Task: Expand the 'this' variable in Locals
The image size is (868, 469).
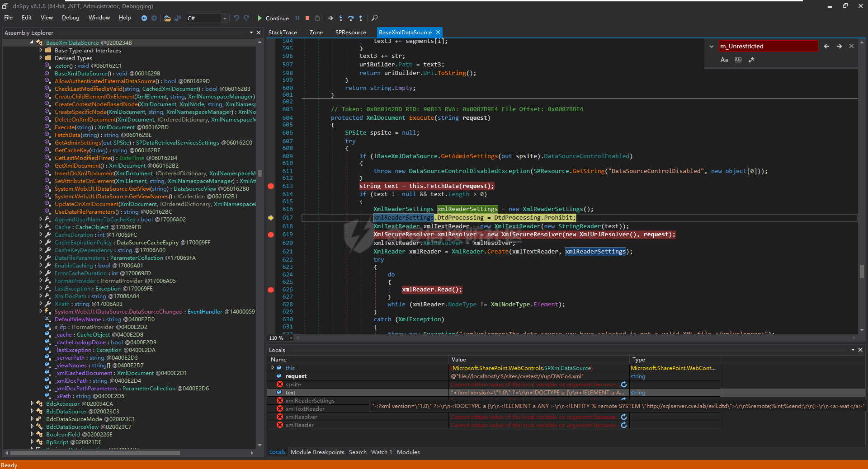Action: (x=273, y=368)
